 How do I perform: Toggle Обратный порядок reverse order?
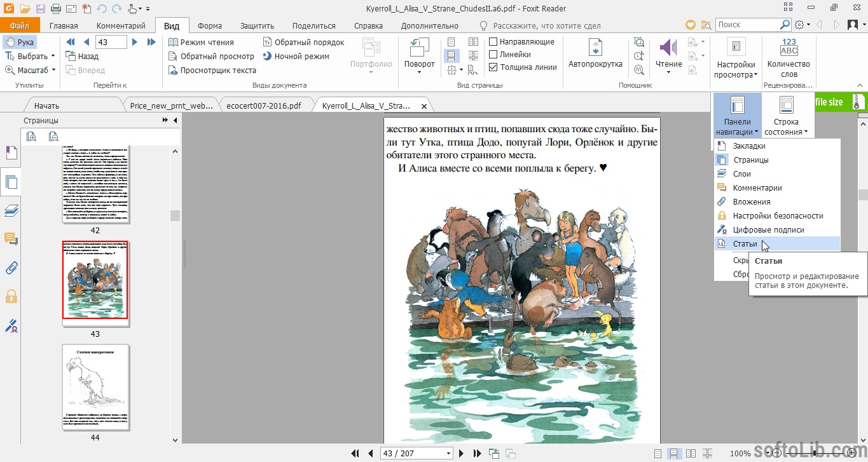(x=304, y=42)
